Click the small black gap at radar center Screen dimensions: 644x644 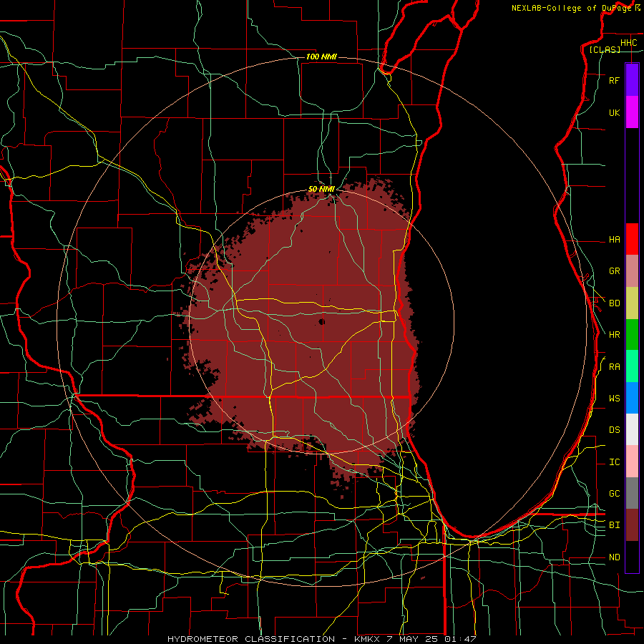[x=322, y=321]
